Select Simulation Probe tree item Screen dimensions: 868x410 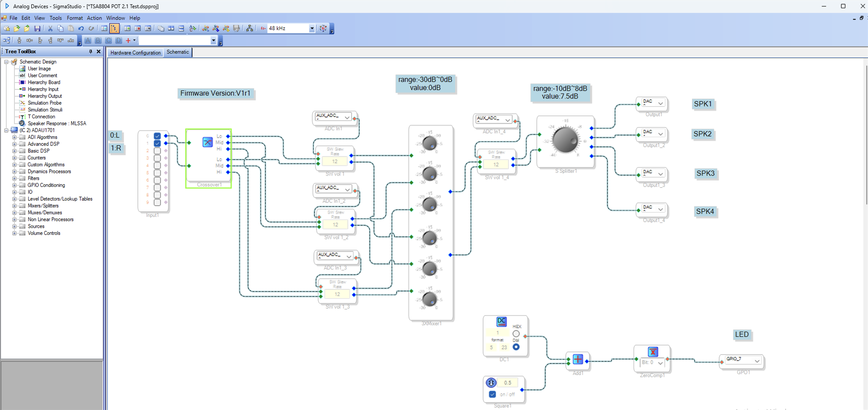pos(45,103)
